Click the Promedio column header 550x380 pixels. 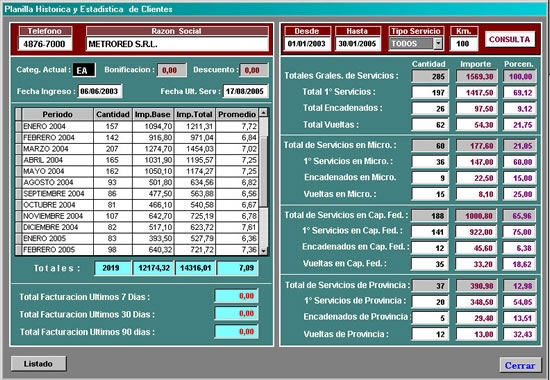237,114
